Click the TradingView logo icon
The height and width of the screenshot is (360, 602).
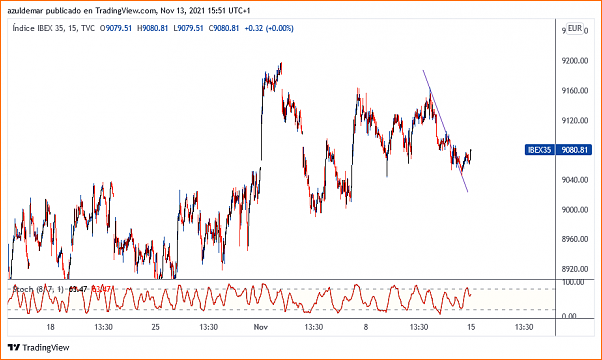(14, 347)
